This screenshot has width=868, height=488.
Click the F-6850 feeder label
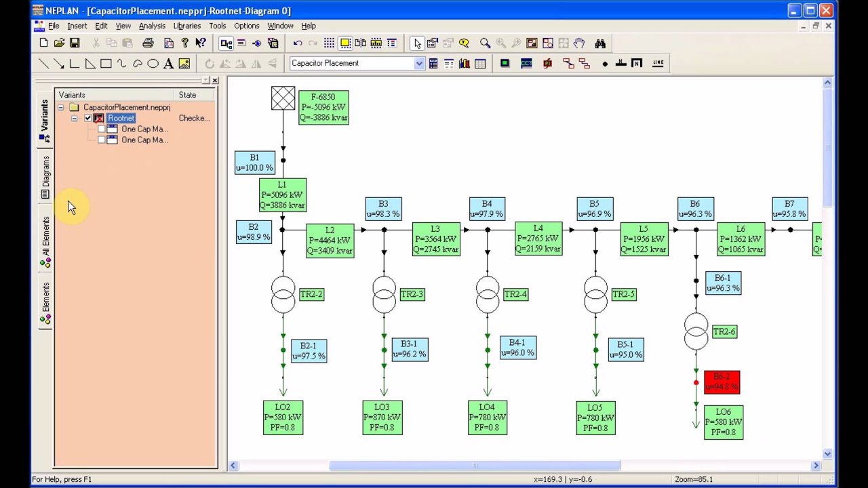323,107
